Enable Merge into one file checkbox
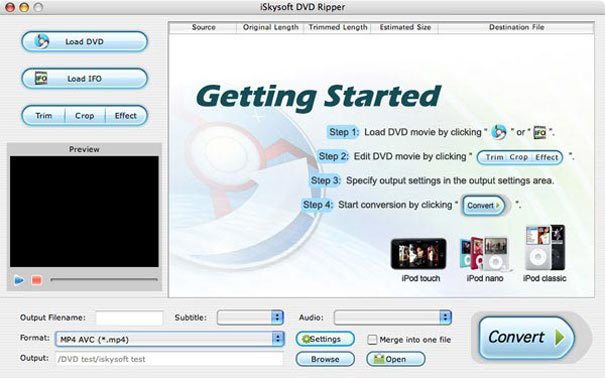 point(372,340)
